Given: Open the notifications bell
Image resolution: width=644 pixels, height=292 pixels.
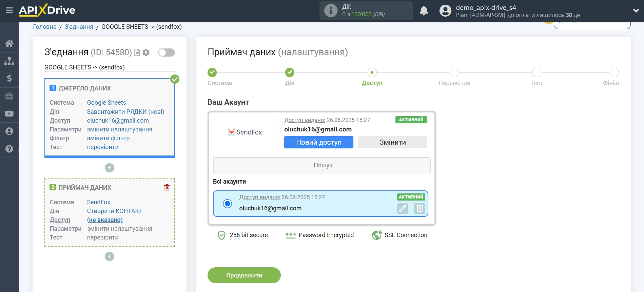Looking at the screenshot, I should 424,11.
